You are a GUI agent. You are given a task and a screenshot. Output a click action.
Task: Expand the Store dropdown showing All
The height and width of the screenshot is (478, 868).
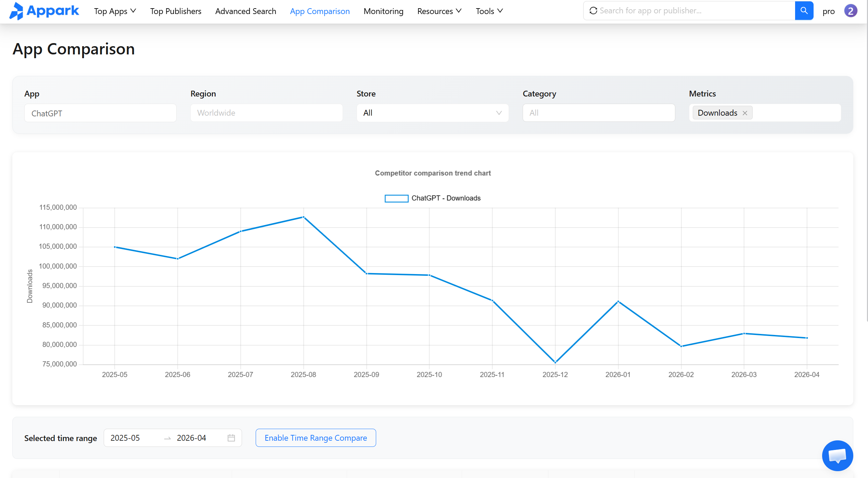point(433,113)
